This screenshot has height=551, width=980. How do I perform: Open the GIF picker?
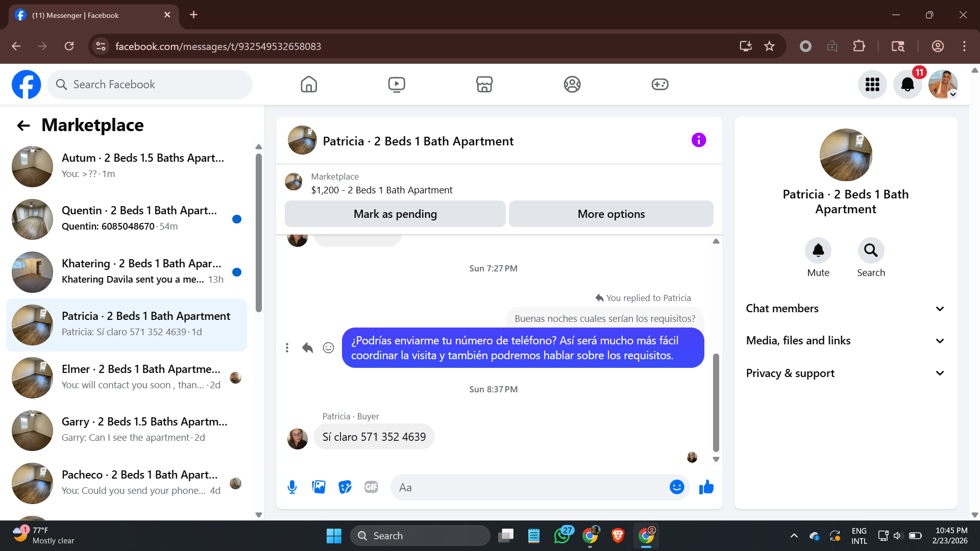[x=371, y=487]
